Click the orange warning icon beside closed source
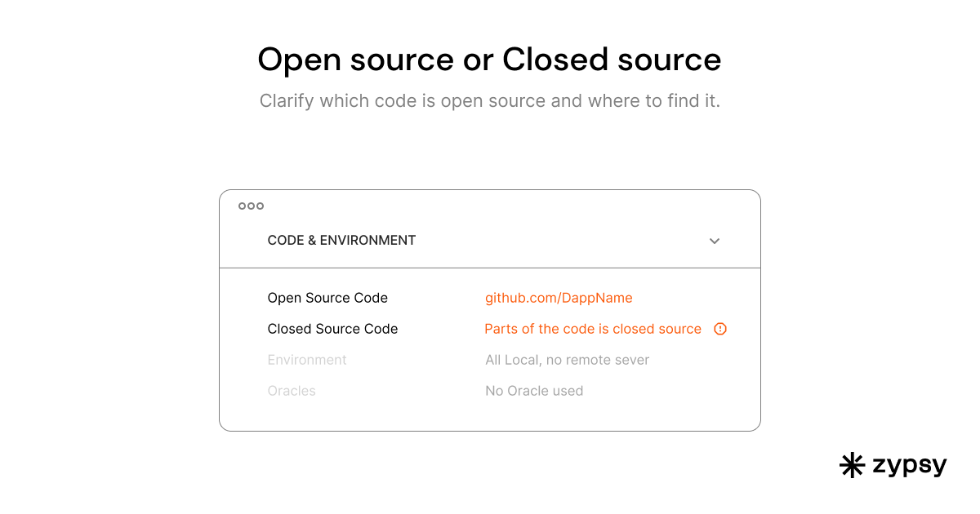Screen dimensions: 980x514 pyautogui.click(x=720, y=329)
